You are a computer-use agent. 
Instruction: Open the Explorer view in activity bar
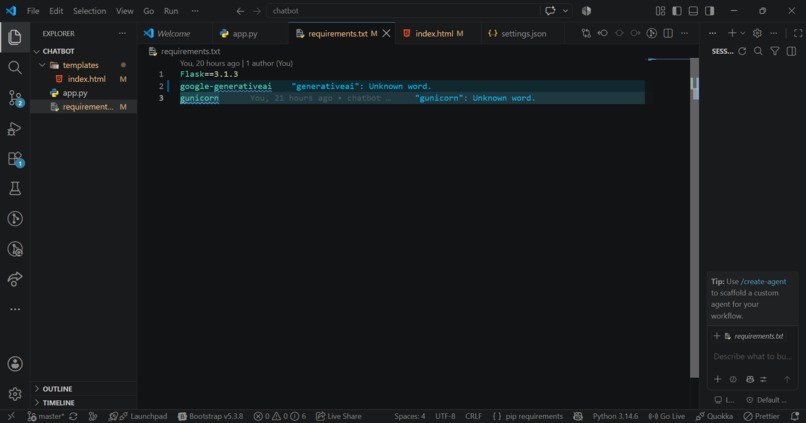tap(14, 37)
